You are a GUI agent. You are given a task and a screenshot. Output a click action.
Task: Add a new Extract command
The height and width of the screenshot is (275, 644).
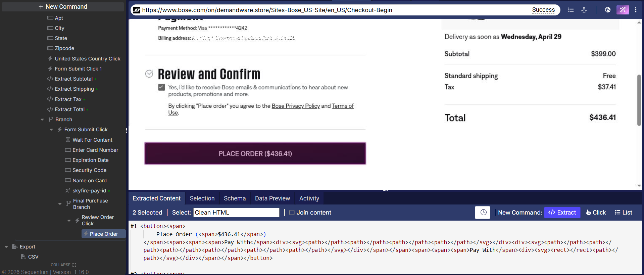coord(562,213)
